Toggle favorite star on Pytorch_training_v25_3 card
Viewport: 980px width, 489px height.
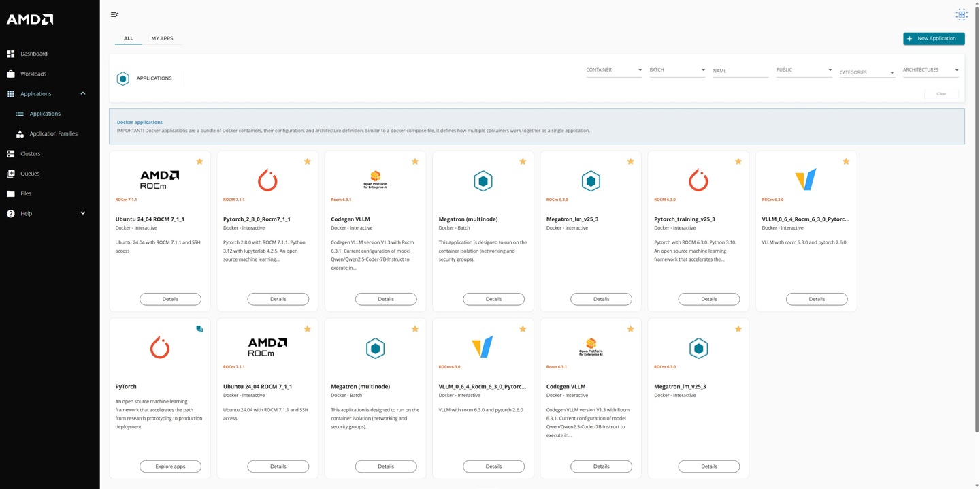click(x=738, y=161)
